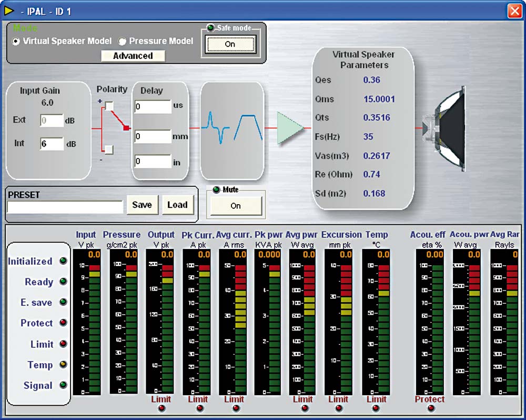Click the Limit LED under Avg curr. meter
The height and width of the screenshot is (420, 526).
point(236,408)
